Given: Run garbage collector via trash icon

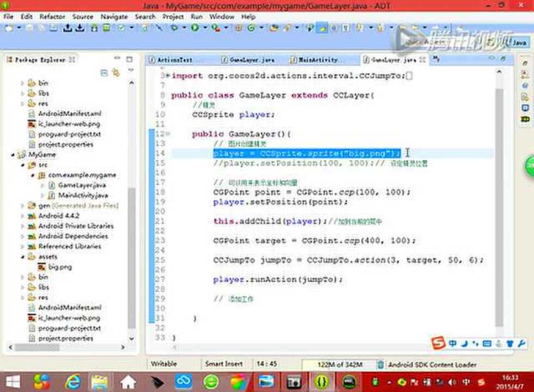Looking at the screenshot, I should (380, 365).
